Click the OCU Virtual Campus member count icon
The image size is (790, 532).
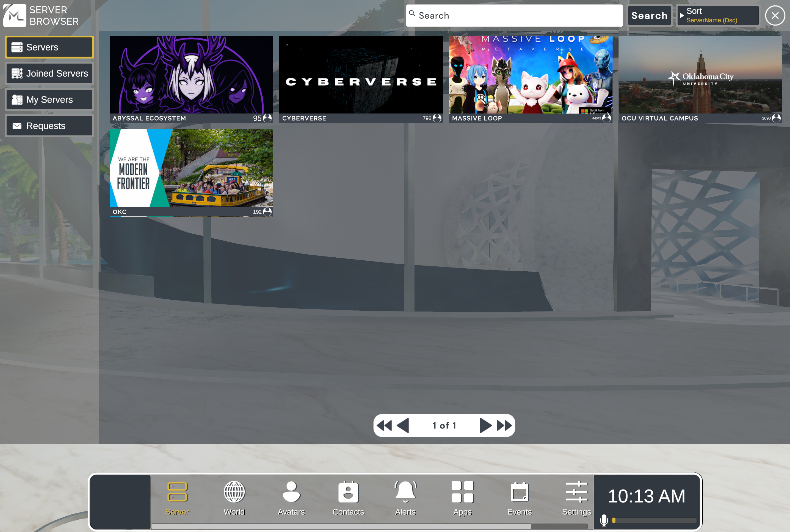(x=776, y=118)
